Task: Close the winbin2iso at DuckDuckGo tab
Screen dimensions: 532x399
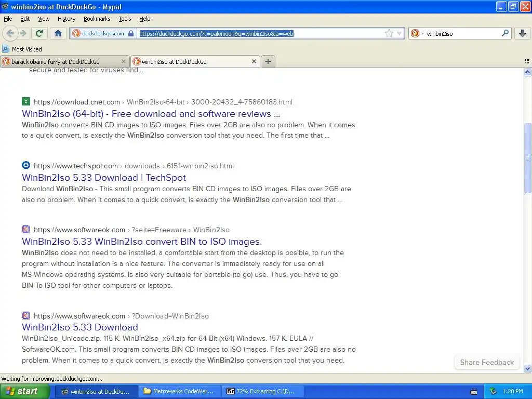Action: pos(254,61)
